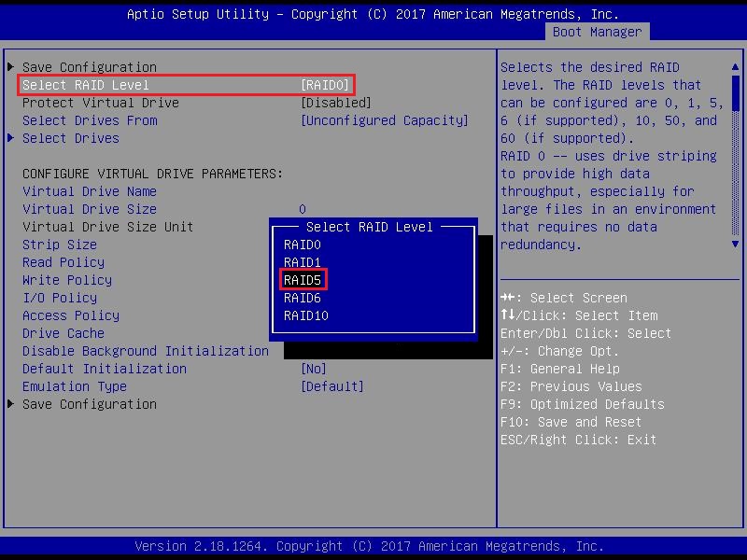Select the RAID6 option
The height and width of the screenshot is (560, 747).
tap(303, 298)
